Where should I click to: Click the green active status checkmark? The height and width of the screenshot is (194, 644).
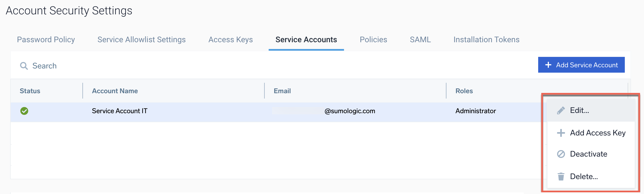pyautogui.click(x=24, y=111)
